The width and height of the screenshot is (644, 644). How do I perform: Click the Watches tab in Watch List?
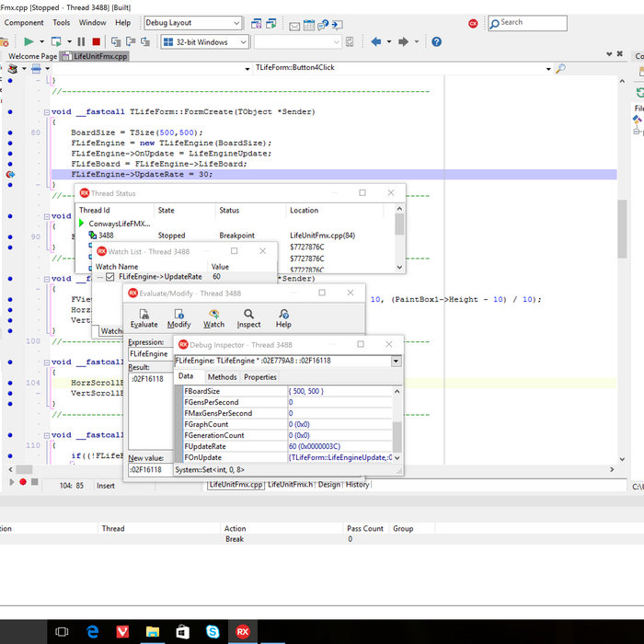111,331
